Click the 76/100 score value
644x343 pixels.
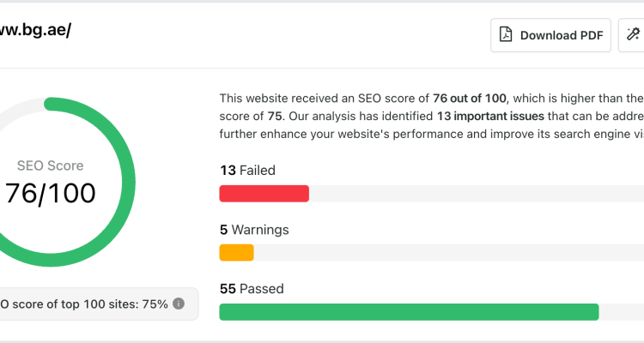[x=50, y=193]
